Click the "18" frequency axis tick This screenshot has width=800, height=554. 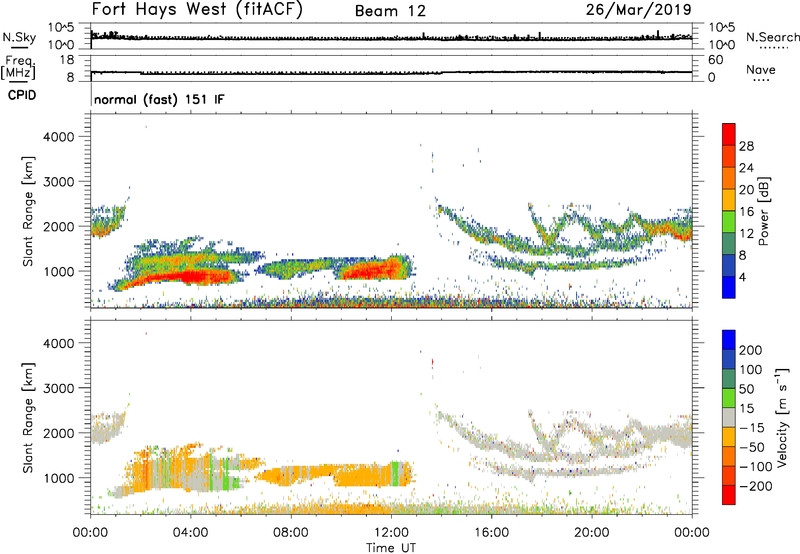[67, 60]
